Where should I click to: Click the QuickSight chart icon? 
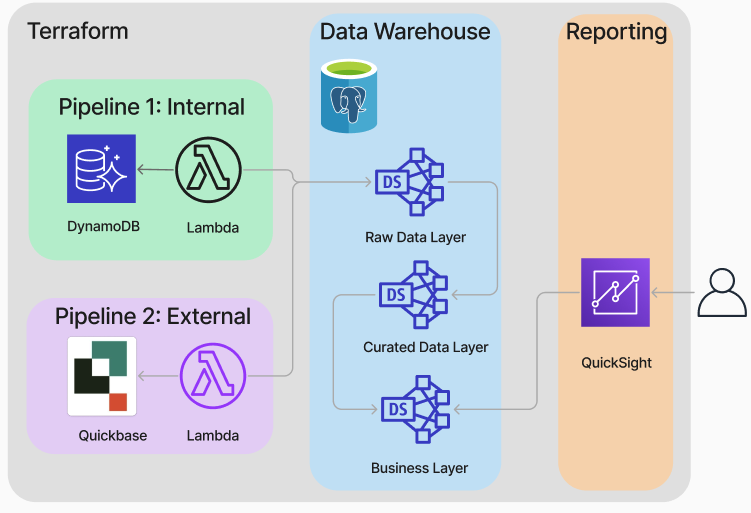point(615,292)
